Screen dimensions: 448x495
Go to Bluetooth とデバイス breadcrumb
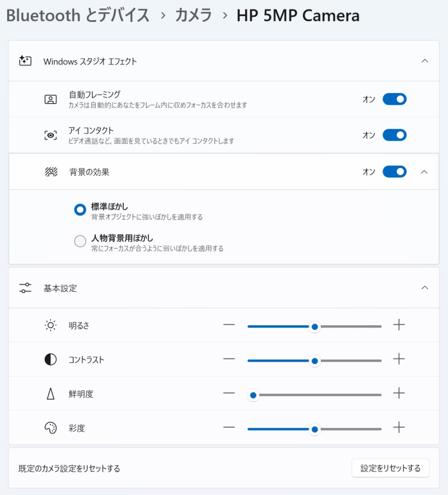tap(78, 16)
